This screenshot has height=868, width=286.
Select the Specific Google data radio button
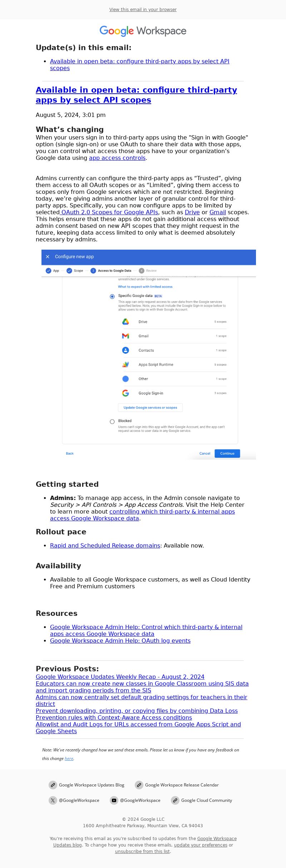point(112,296)
